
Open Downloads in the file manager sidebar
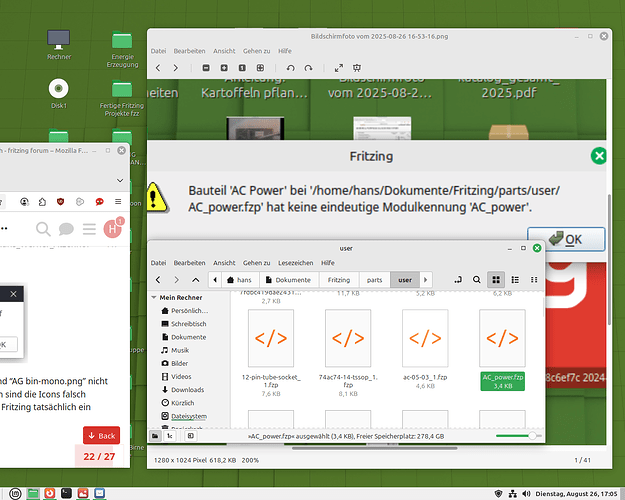[x=187, y=390]
